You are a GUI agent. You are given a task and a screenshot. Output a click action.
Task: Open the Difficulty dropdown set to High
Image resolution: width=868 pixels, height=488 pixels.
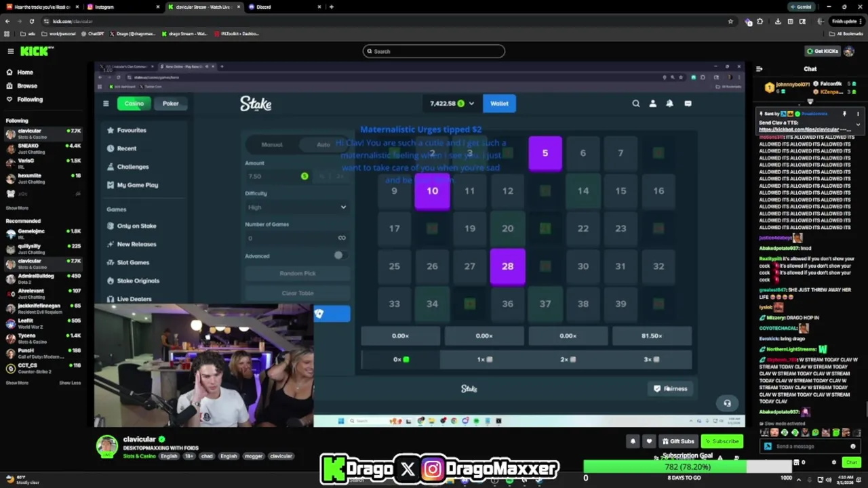pyautogui.click(x=297, y=207)
